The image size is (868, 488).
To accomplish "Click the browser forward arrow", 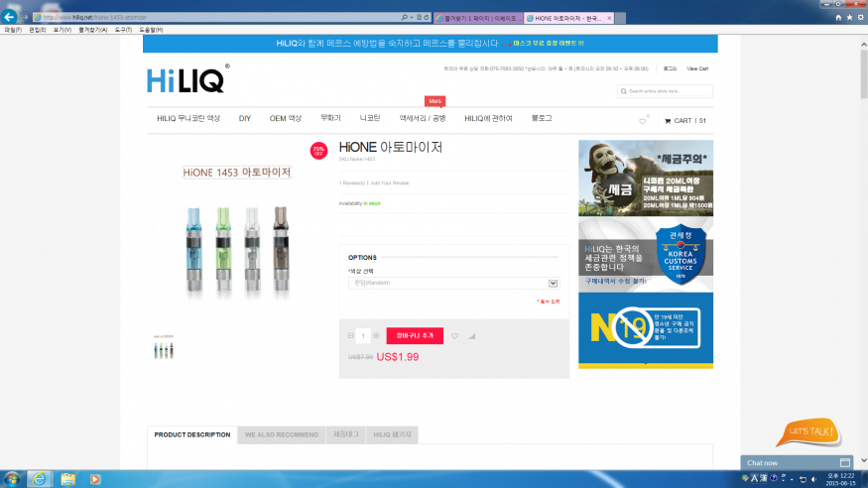I will 25,18.
